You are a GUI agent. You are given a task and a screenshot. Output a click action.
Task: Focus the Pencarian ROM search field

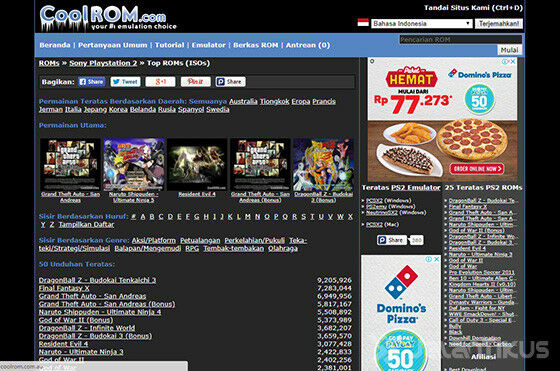click(460, 39)
